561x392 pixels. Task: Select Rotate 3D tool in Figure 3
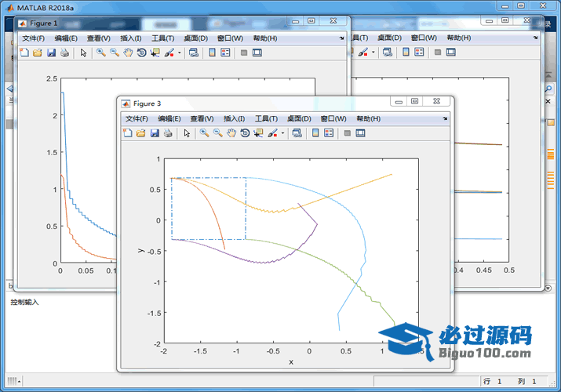pyautogui.click(x=245, y=133)
